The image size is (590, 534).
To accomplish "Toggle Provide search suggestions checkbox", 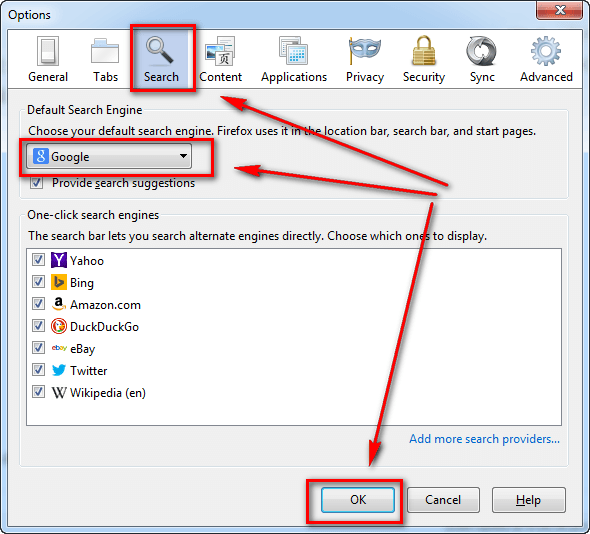I will point(36,183).
